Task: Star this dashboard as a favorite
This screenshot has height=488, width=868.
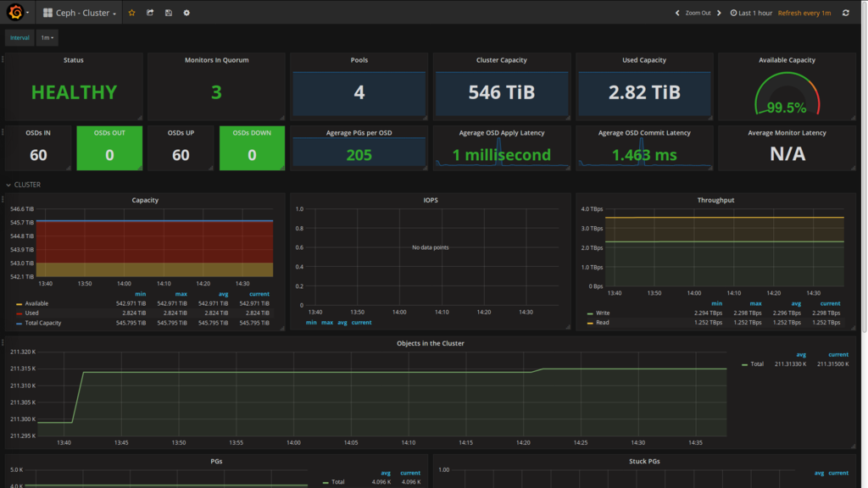Action: (131, 13)
